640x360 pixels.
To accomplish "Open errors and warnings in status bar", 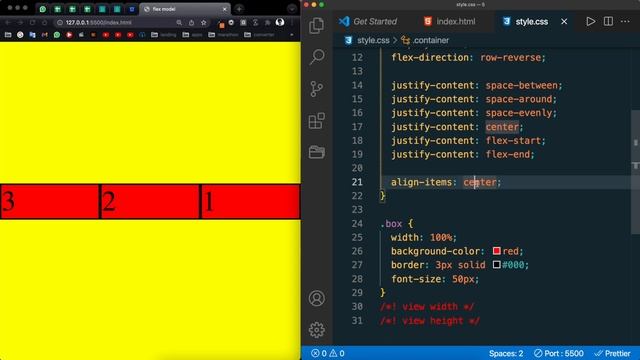I will (328, 353).
